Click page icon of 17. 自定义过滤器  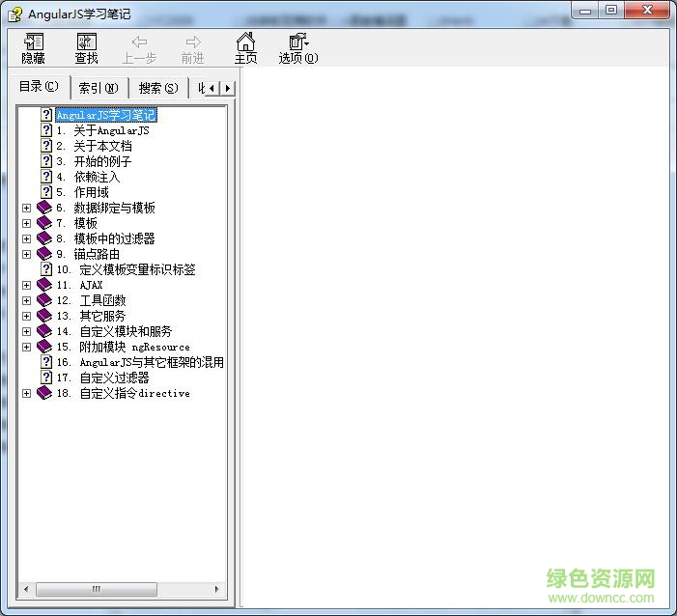46,378
